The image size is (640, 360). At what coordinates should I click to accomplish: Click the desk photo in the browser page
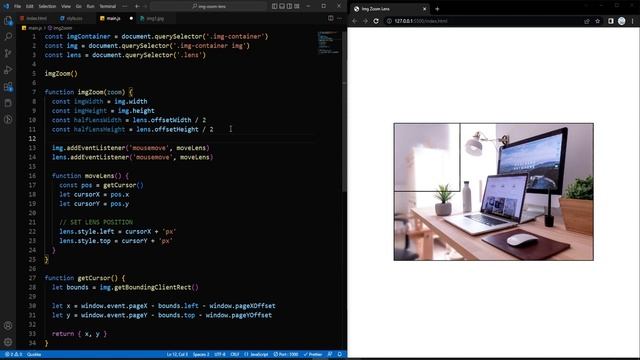click(x=493, y=191)
